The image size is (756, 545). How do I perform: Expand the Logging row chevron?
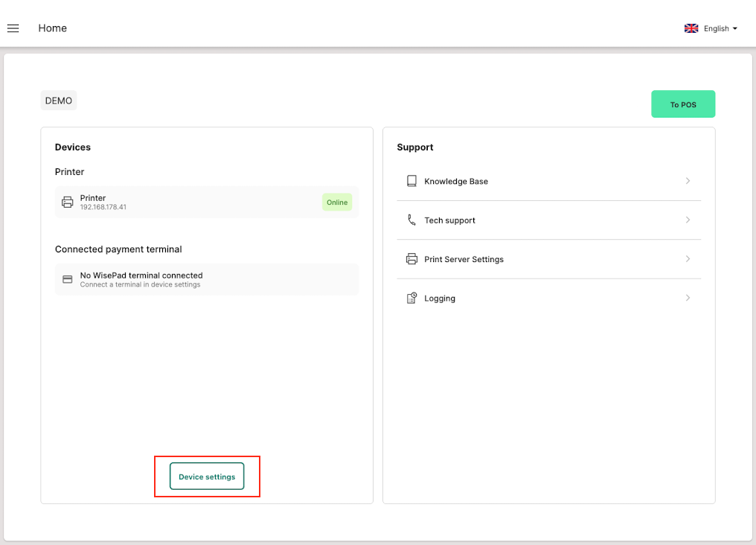688,299
